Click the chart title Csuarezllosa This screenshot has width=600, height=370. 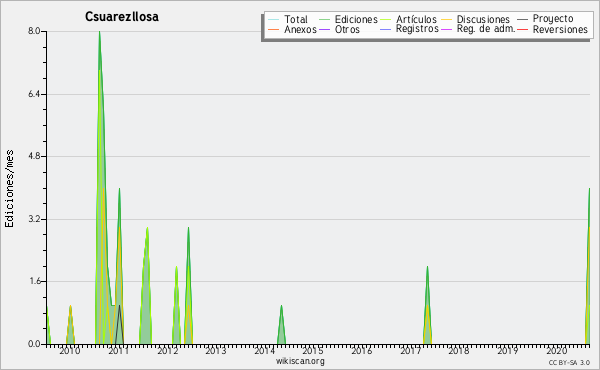pos(122,17)
